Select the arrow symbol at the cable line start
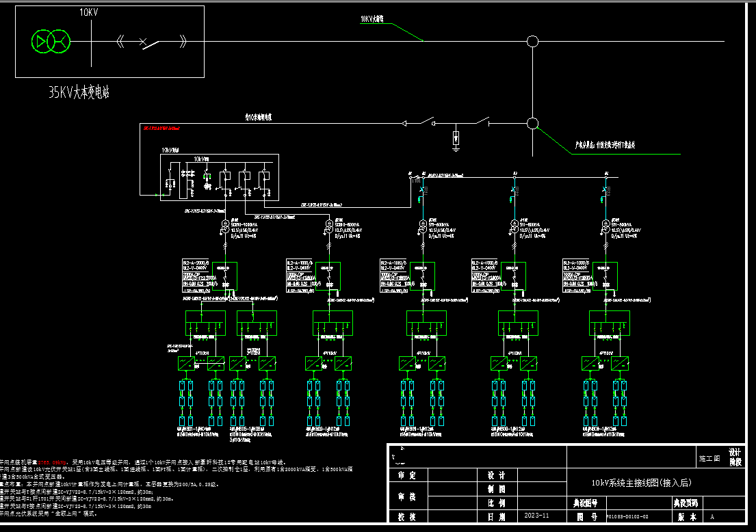The height and width of the screenshot is (532, 756). click(404, 123)
